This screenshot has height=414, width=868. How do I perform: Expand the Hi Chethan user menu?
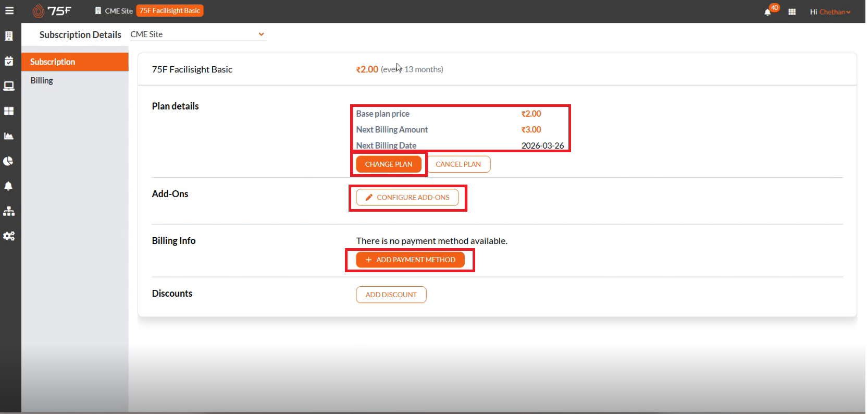[830, 11]
